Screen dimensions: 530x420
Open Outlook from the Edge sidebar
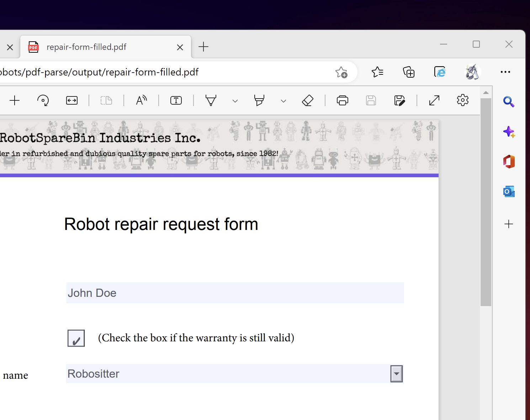(509, 191)
